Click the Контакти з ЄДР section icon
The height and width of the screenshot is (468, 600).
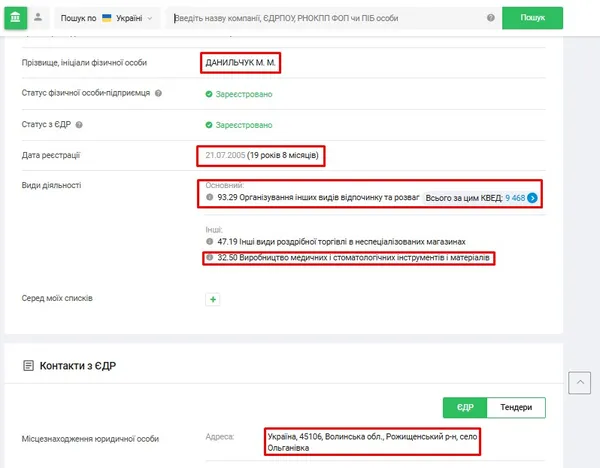point(28,365)
